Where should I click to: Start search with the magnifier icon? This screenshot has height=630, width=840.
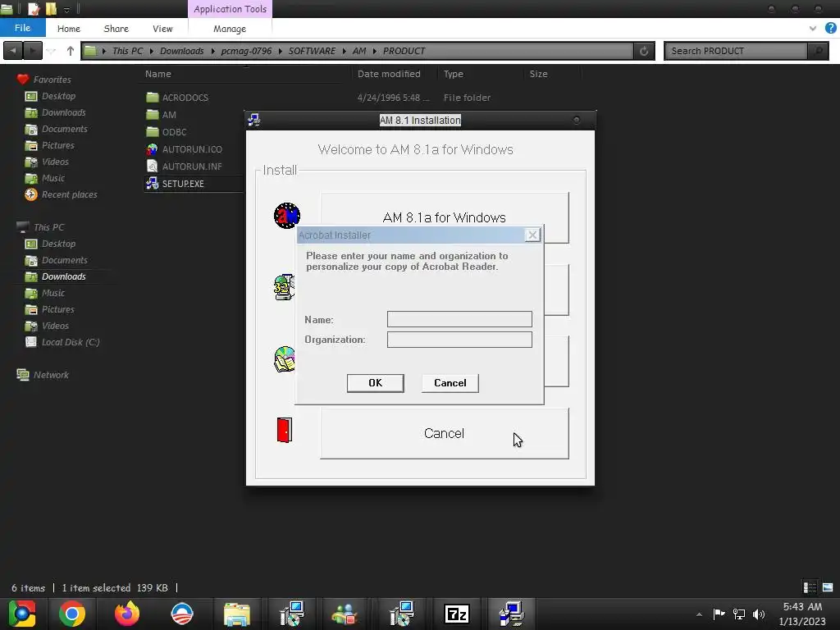pyautogui.click(x=818, y=51)
